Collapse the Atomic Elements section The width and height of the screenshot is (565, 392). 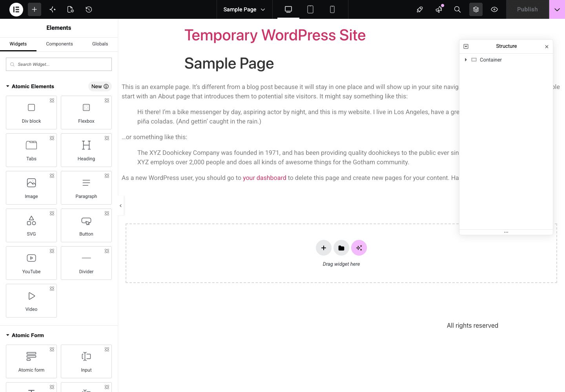pyautogui.click(x=30, y=86)
